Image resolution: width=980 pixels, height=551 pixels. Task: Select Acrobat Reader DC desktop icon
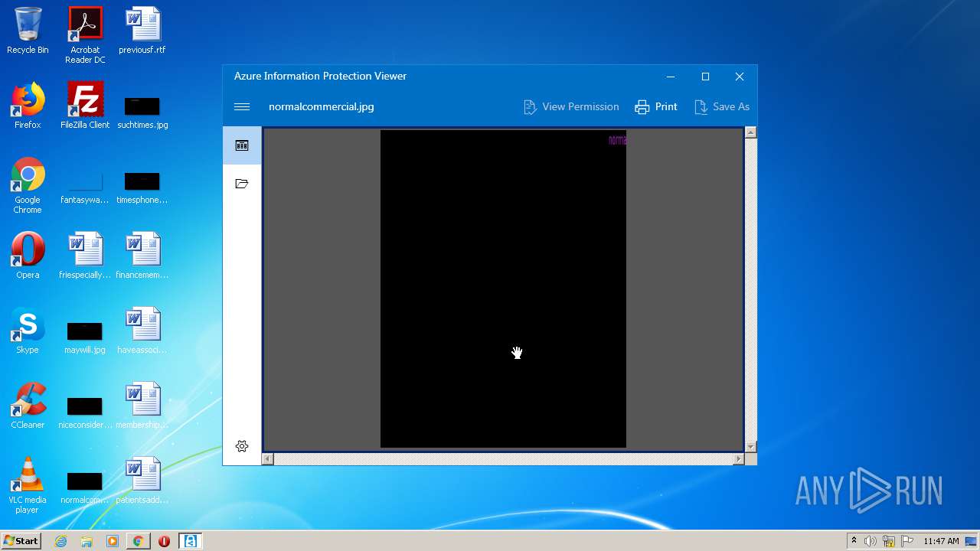click(x=85, y=35)
